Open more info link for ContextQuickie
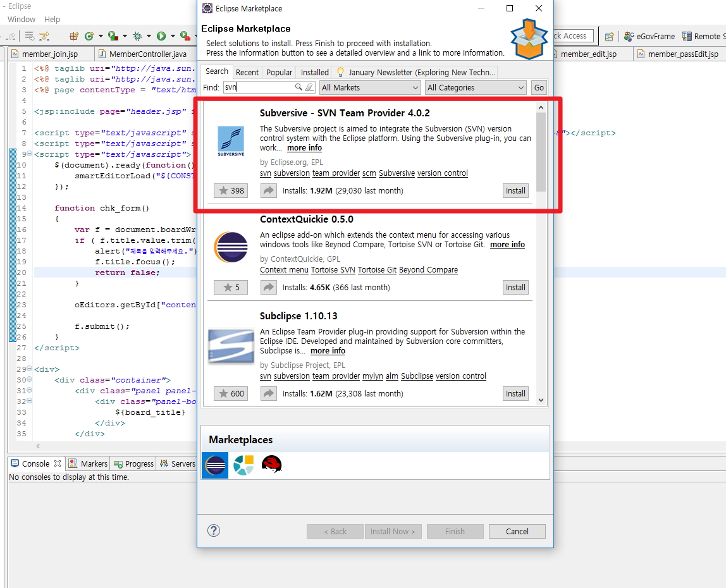726x588 pixels. pos(507,245)
